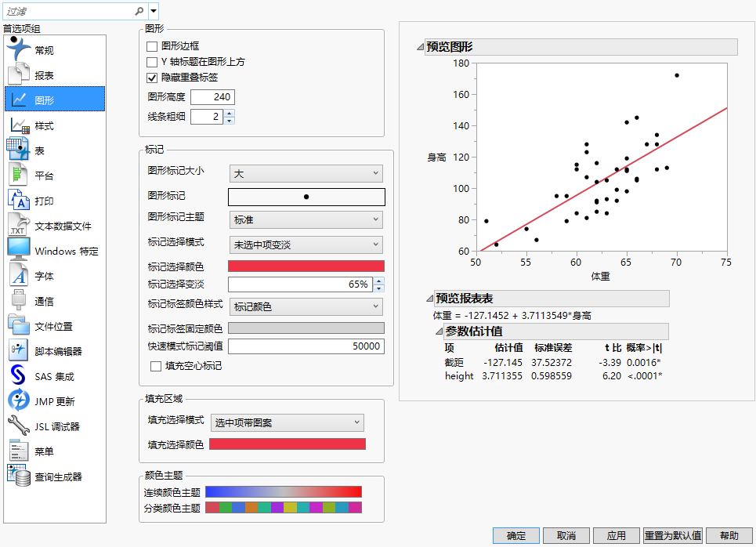Open the 查询生成器 database icon

coord(18,476)
